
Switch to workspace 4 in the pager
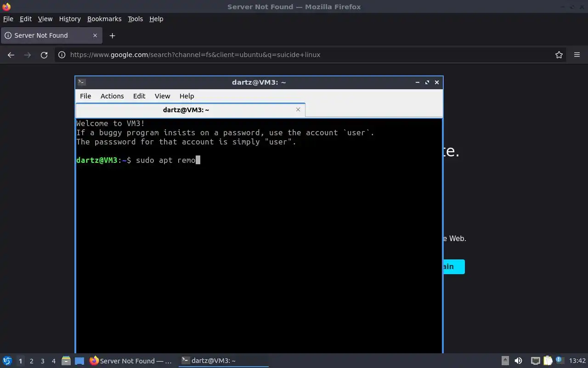(x=53, y=361)
